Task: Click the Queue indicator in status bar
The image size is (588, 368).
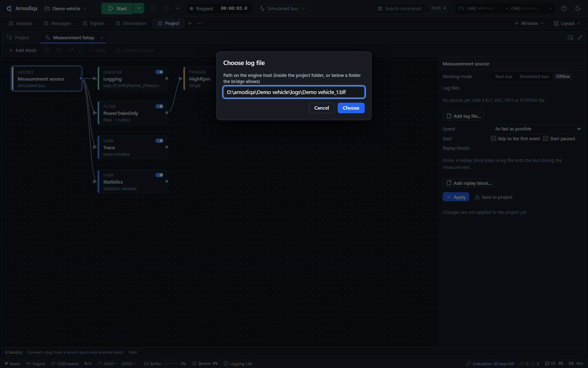Action: pyautogui.click(x=205, y=364)
